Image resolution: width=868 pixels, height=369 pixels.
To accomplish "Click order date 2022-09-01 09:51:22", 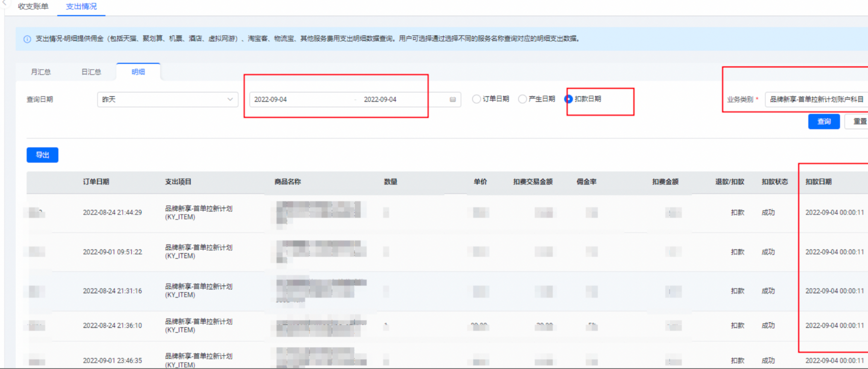I will (x=112, y=252).
